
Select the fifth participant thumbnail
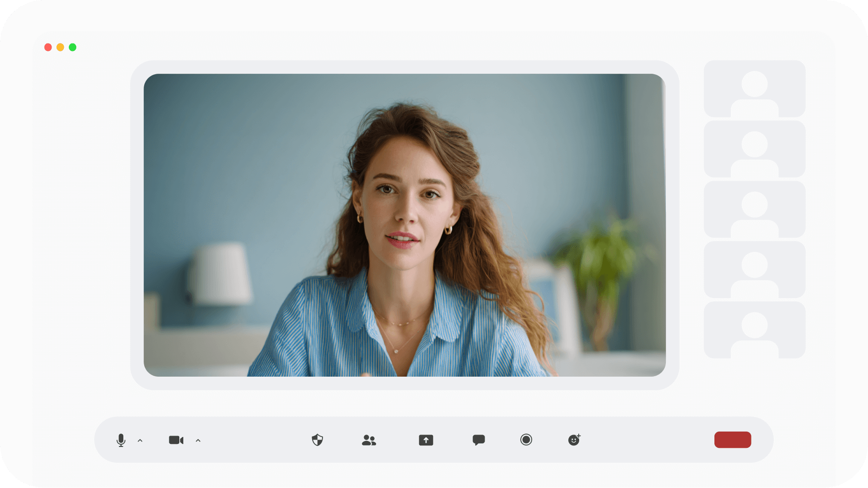coord(755,330)
